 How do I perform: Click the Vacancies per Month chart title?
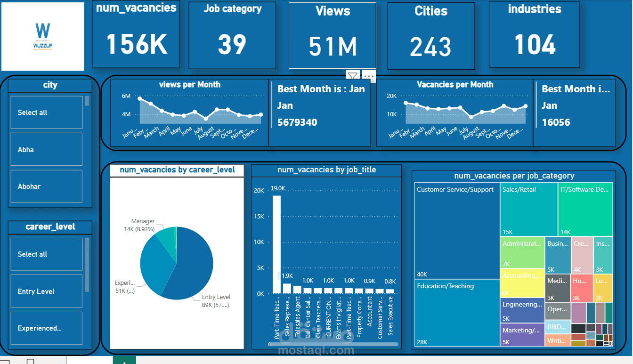(x=455, y=85)
